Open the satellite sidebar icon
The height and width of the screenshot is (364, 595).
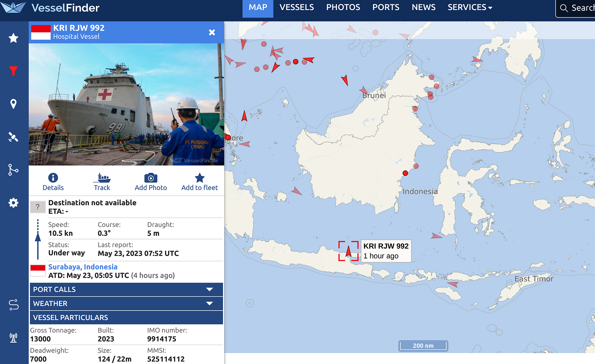[13, 137]
